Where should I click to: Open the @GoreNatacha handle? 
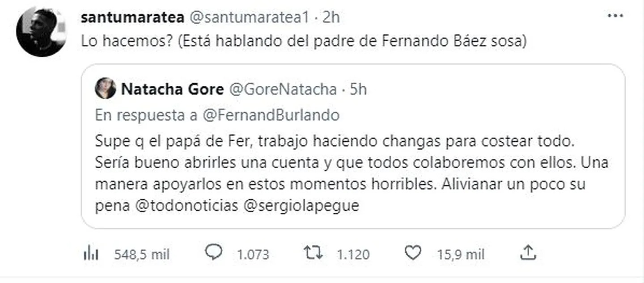(283, 89)
